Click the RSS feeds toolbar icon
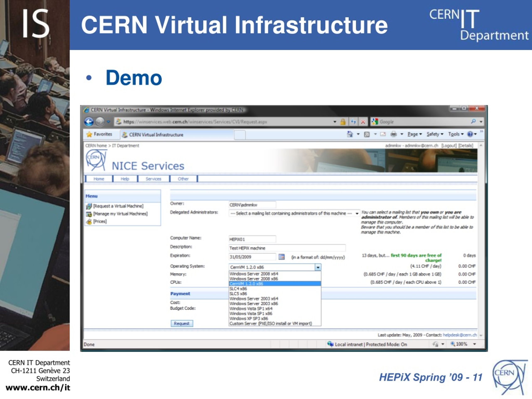Screen dimensions: 532x399 (x=367, y=134)
